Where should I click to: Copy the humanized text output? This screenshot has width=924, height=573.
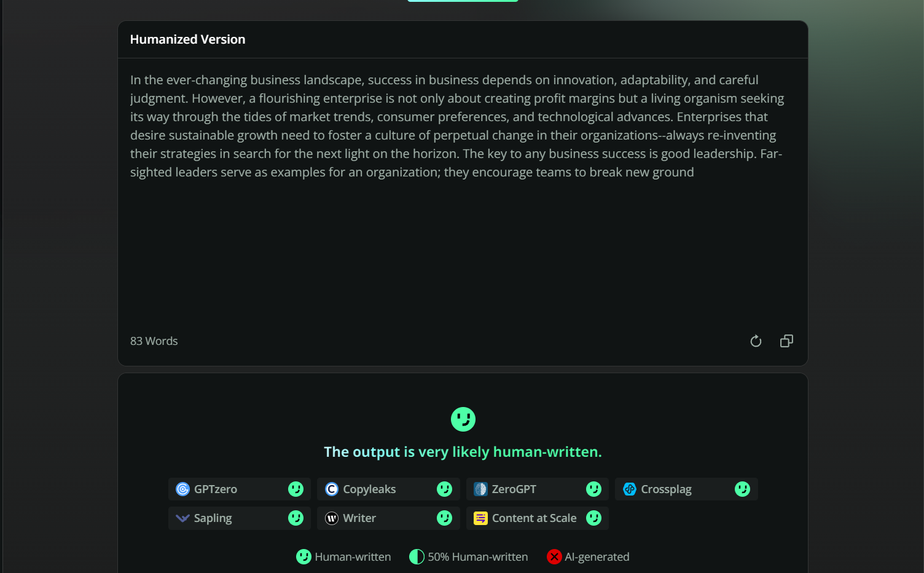pos(786,341)
